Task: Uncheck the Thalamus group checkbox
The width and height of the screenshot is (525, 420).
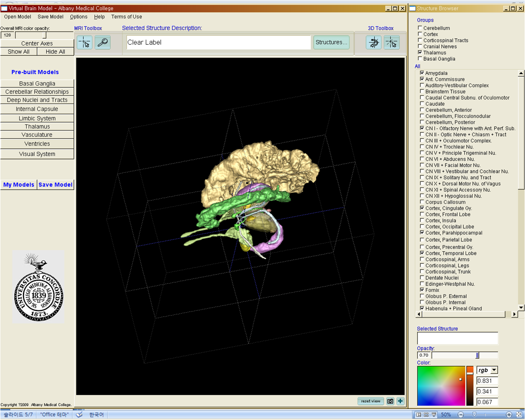Action: [x=420, y=53]
